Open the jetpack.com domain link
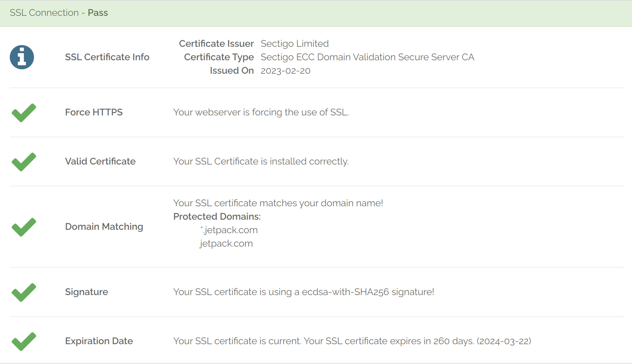The height and width of the screenshot is (364, 632). [226, 243]
